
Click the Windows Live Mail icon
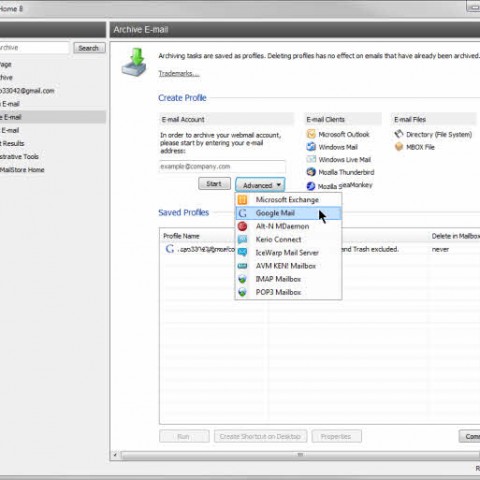(311, 159)
